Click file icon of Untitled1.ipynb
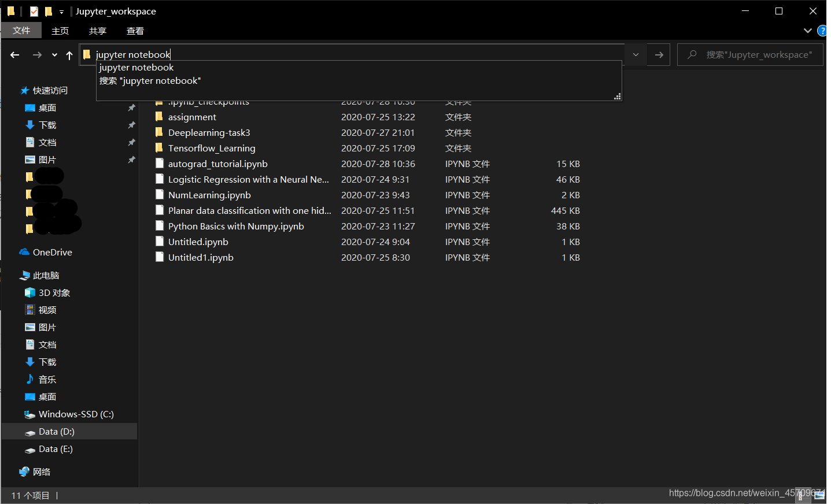This screenshot has height=504, width=831. [160, 257]
